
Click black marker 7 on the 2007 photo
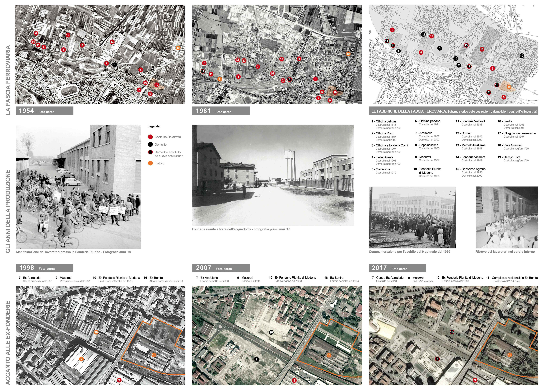pyautogui.click(x=257, y=359)
